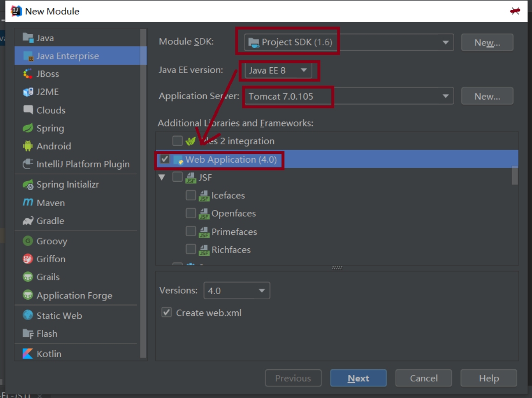Screen dimensions: 532x398
Task: Click the Richfaces row label
Action: click(231, 250)
